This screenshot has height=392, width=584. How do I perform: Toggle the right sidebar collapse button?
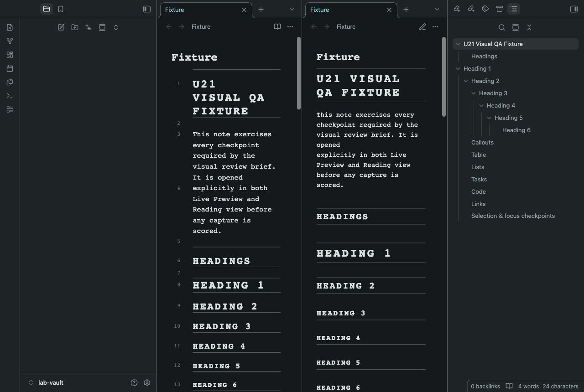point(574,9)
